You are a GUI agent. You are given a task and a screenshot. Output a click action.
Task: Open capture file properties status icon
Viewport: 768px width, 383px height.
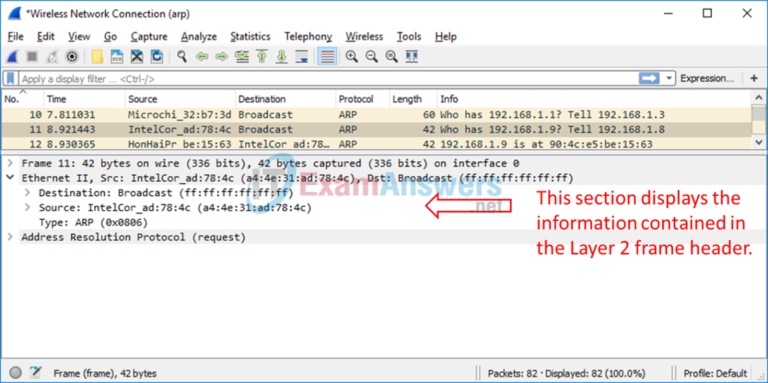pyautogui.click(x=35, y=372)
